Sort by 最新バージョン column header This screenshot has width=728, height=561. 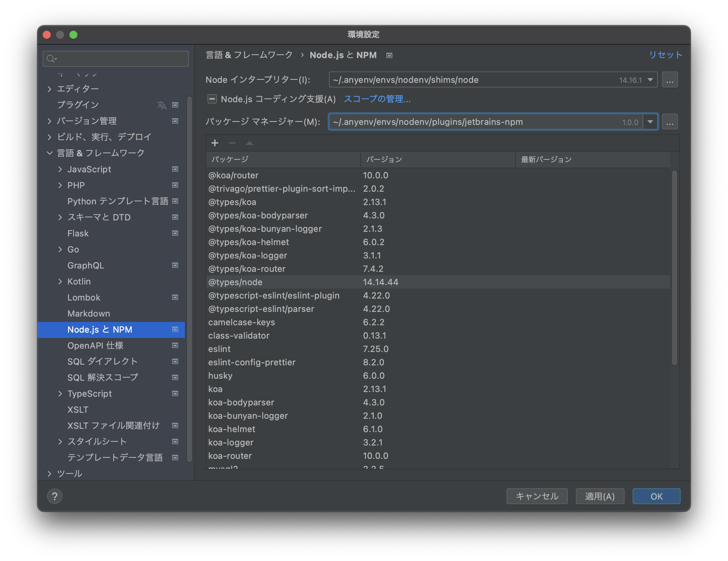tap(593, 160)
